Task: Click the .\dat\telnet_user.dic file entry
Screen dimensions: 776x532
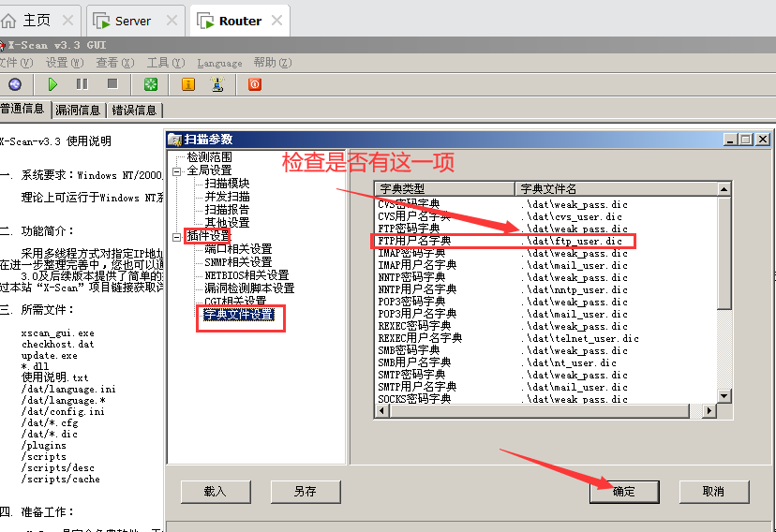Action: point(579,339)
